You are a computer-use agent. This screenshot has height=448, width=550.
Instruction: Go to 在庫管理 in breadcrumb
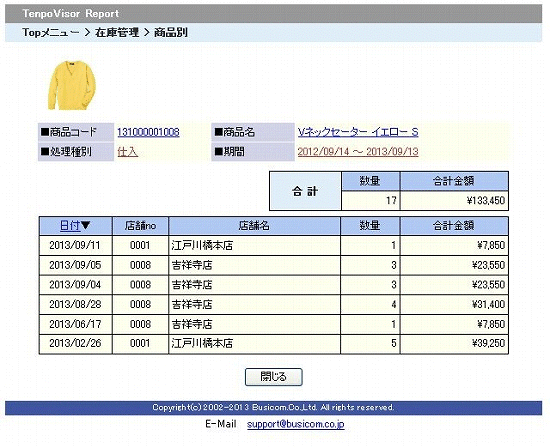point(117,33)
